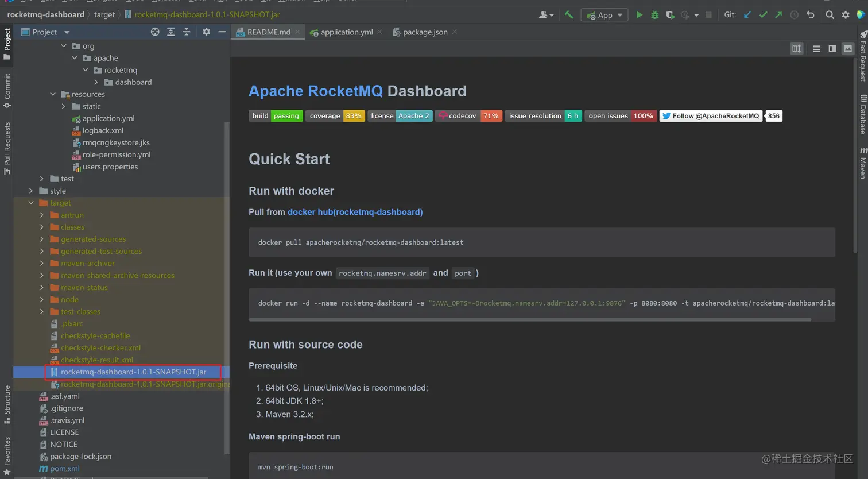Click the profiler run icon

(x=685, y=15)
